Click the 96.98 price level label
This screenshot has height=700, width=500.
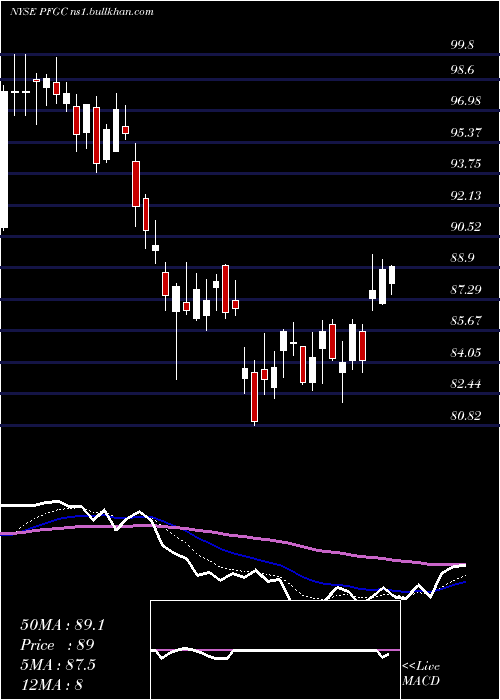click(x=466, y=101)
